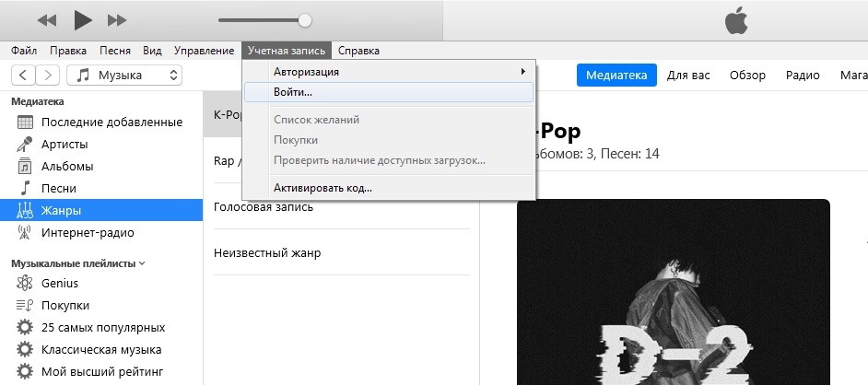The image size is (868, 385).
Task: Click the Список желаний menu entry
Action: (389, 120)
